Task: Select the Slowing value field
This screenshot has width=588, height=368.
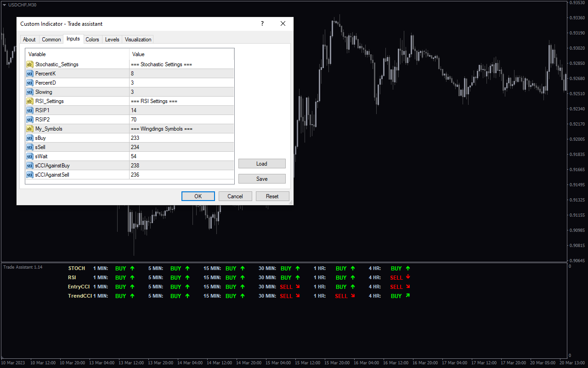Action: pyautogui.click(x=182, y=92)
